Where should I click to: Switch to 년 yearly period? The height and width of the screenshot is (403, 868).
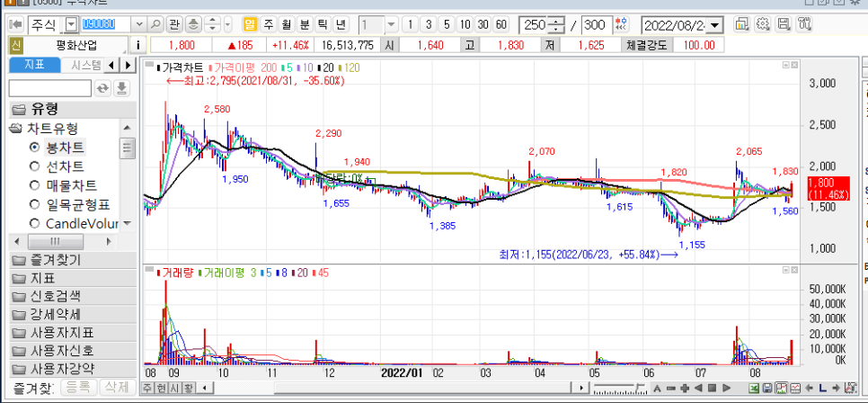point(341,25)
